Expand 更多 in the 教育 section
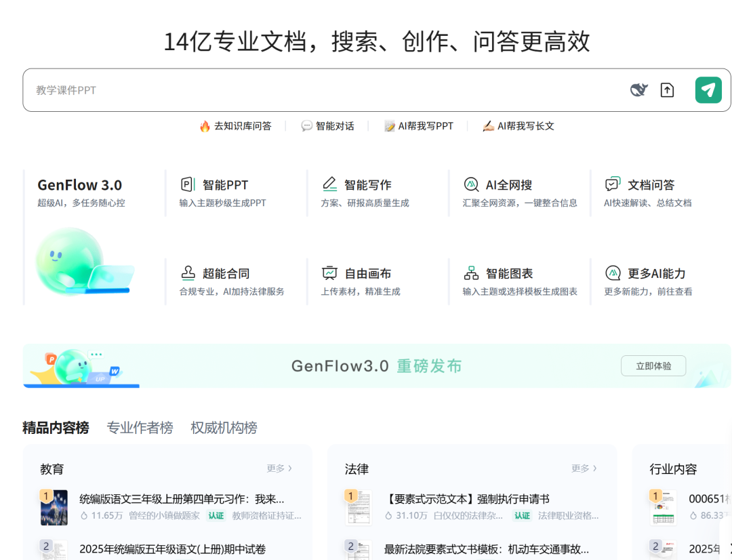 pos(279,468)
